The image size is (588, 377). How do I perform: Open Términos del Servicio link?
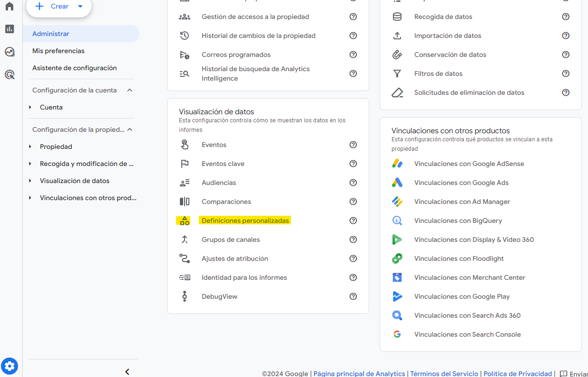tap(445, 374)
